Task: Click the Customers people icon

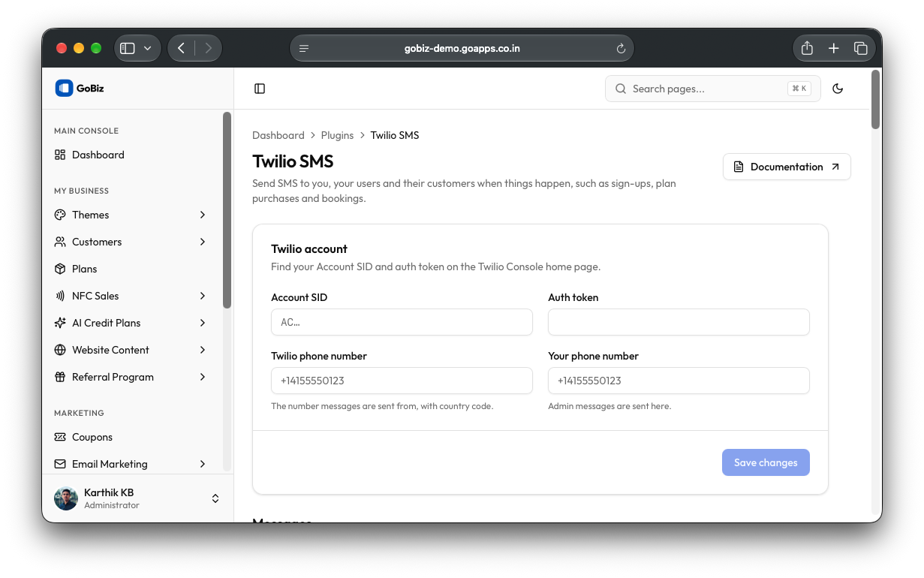Action: pos(60,242)
